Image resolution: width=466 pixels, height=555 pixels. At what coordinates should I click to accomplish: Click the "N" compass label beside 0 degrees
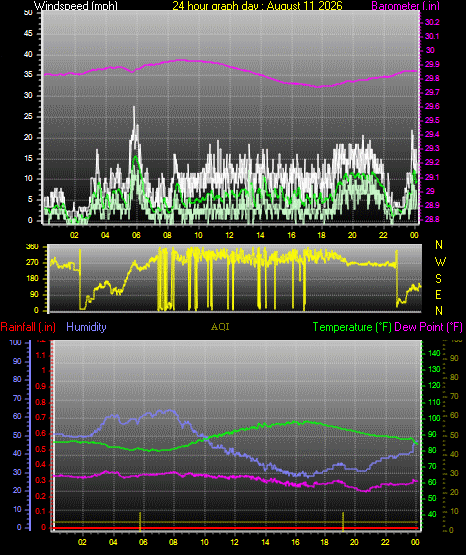[439, 311]
